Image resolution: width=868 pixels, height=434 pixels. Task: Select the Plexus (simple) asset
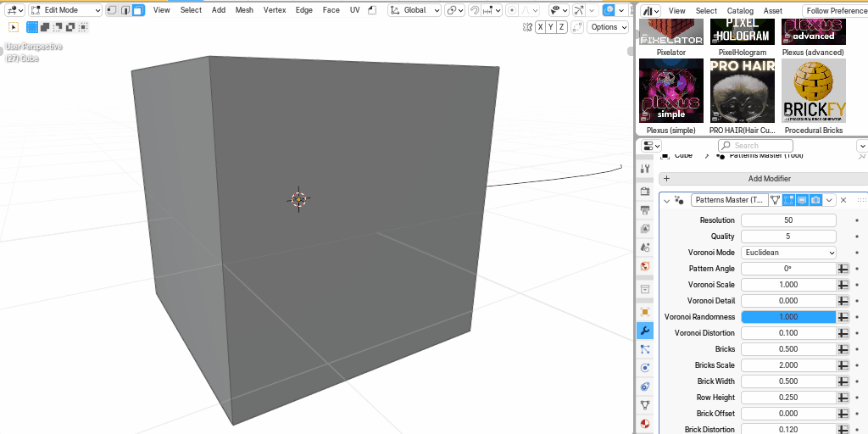coord(671,91)
